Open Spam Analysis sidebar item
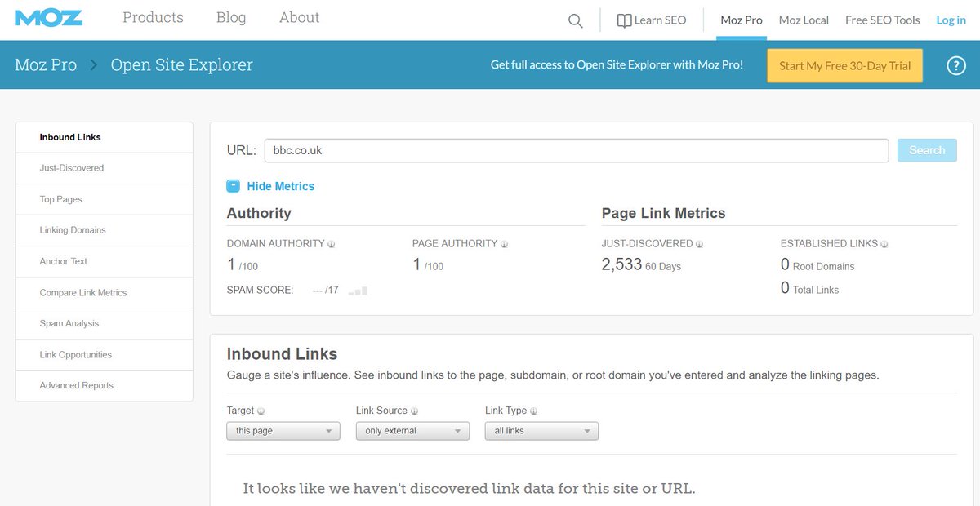Screen dimensions: 980x506 pos(105,323)
